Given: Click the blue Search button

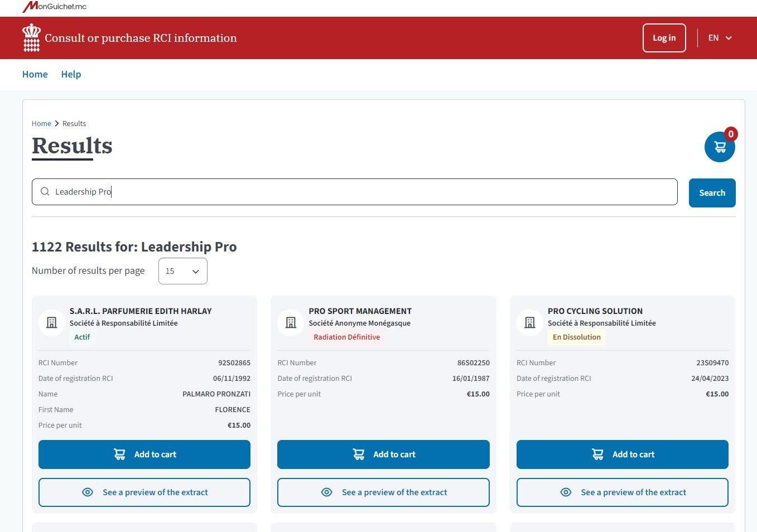Looking at the screenshot, I should click(x=712, y=193).
